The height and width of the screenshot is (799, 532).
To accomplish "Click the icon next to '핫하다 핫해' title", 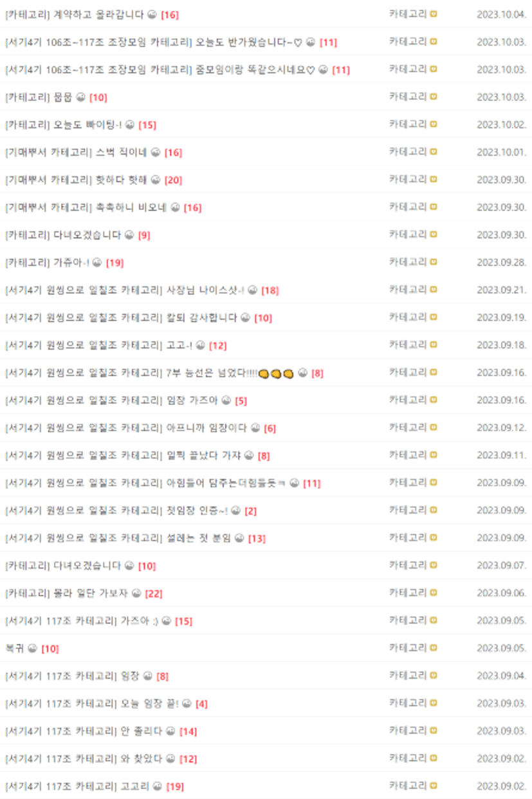I will (x=156, y=180).
